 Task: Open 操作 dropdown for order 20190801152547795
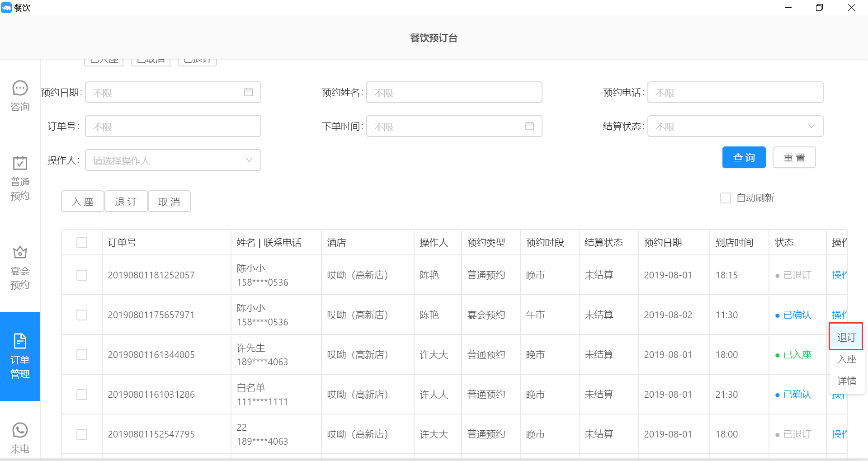(840, 434)
